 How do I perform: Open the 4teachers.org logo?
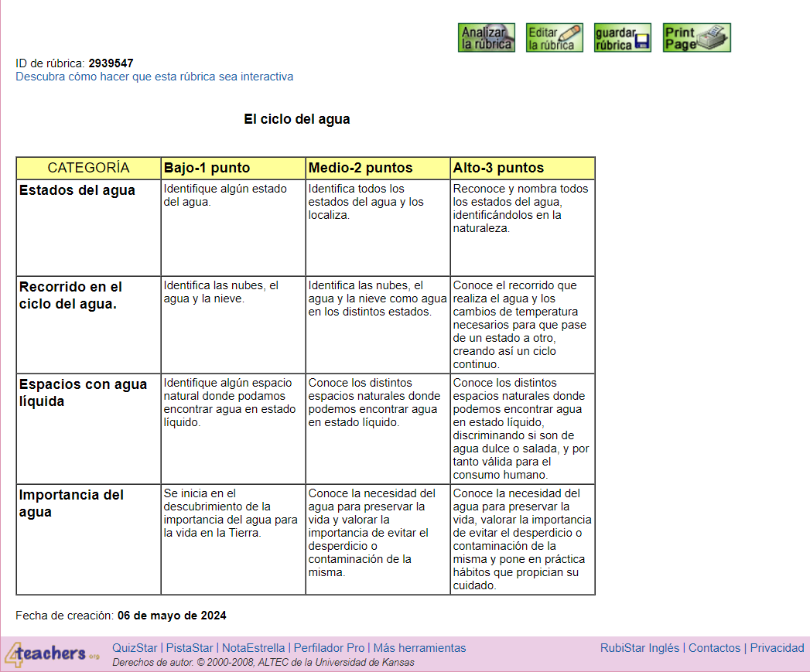52,654
